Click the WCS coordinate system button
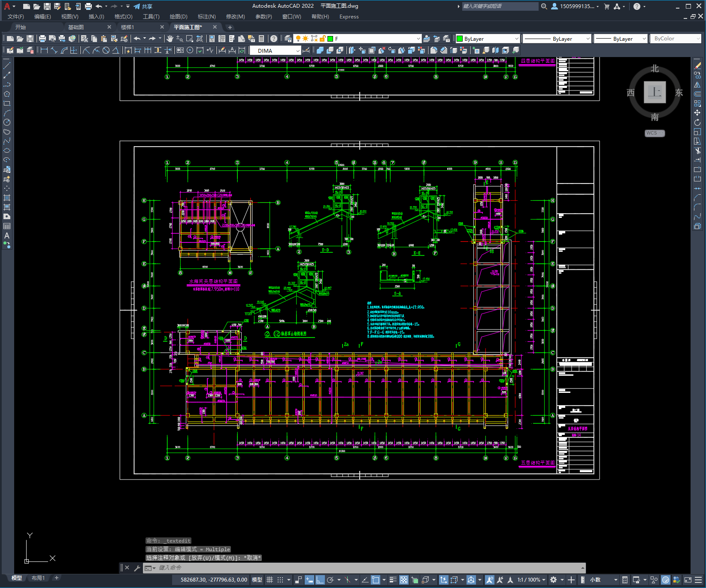 [654, 133]
